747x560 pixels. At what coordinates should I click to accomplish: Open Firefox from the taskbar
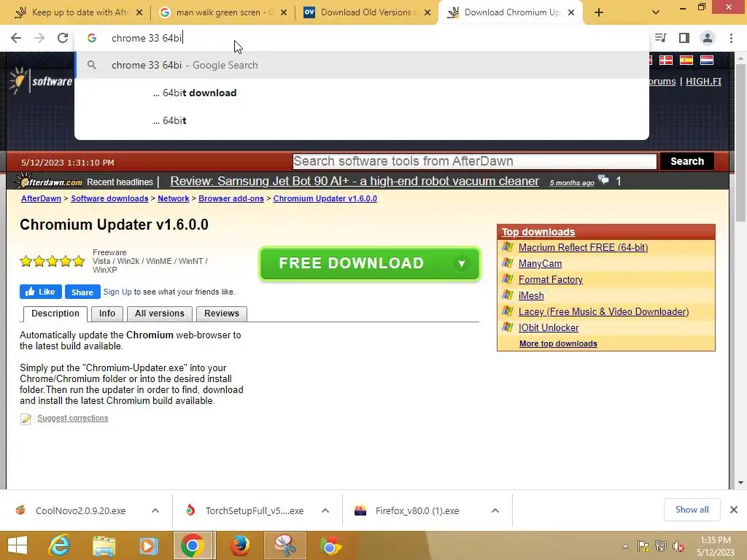240,545
